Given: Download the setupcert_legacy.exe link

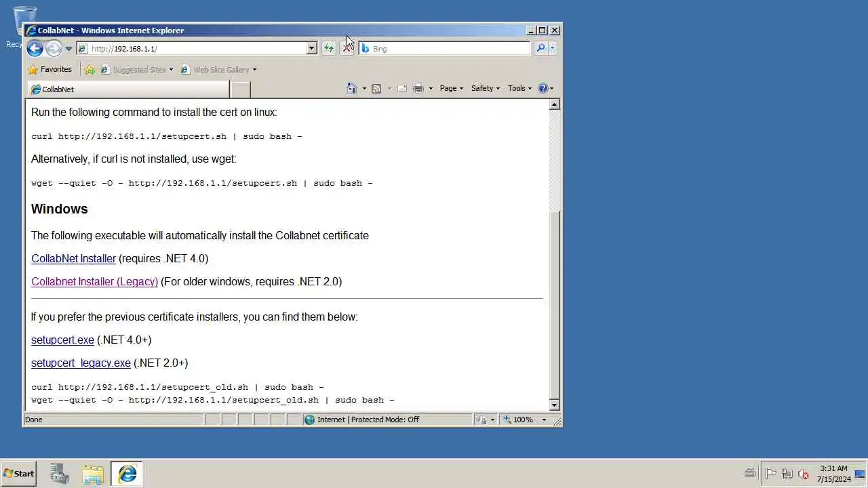Looking at the screenshot, I should (x=81, y=363).
